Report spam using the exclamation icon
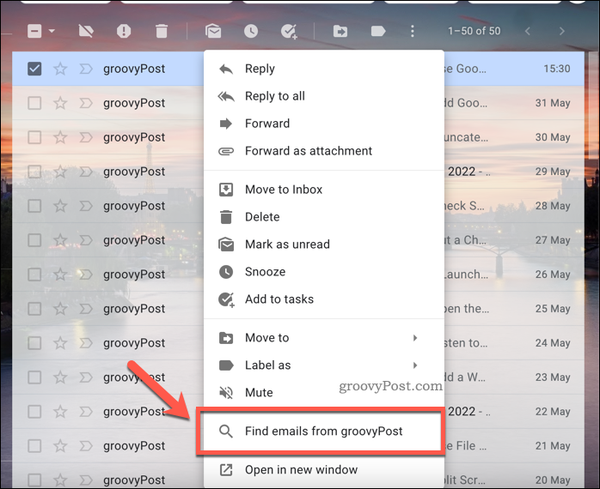 124,31
